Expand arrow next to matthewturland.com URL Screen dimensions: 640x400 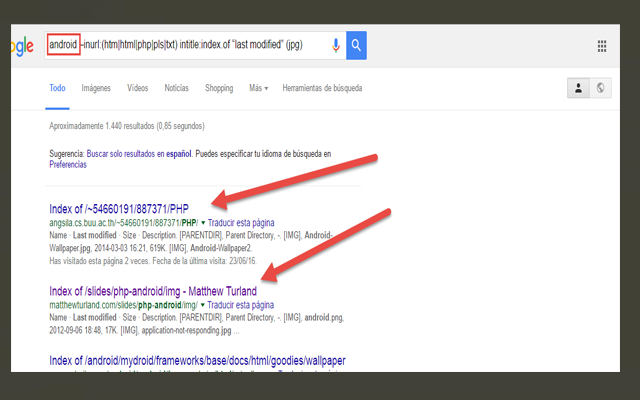(x=202, y=305)
